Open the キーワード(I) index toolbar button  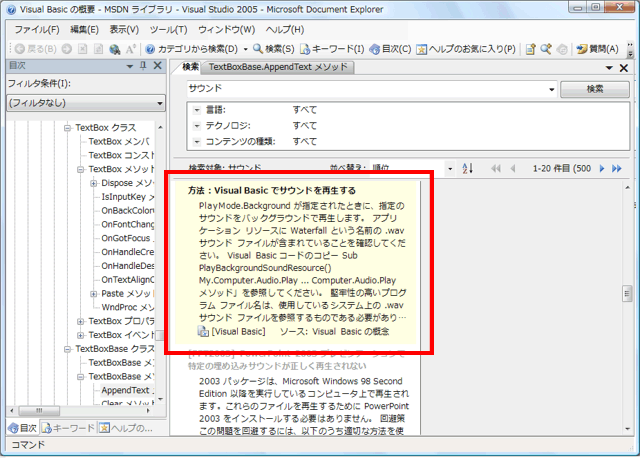coord(332,49)
